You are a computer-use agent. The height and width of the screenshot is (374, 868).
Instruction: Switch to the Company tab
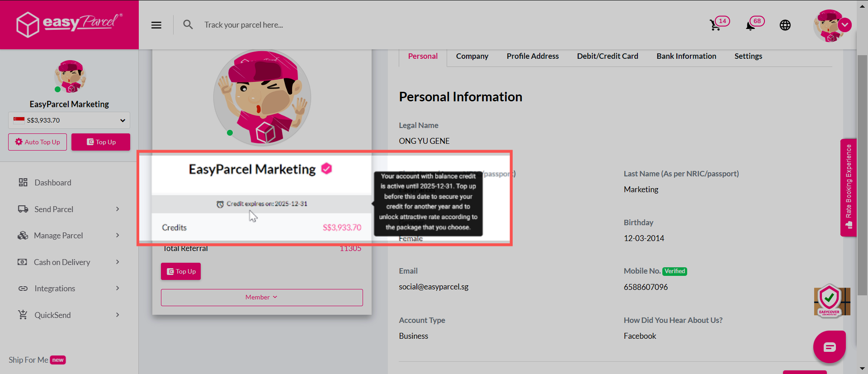click(472, 56)
